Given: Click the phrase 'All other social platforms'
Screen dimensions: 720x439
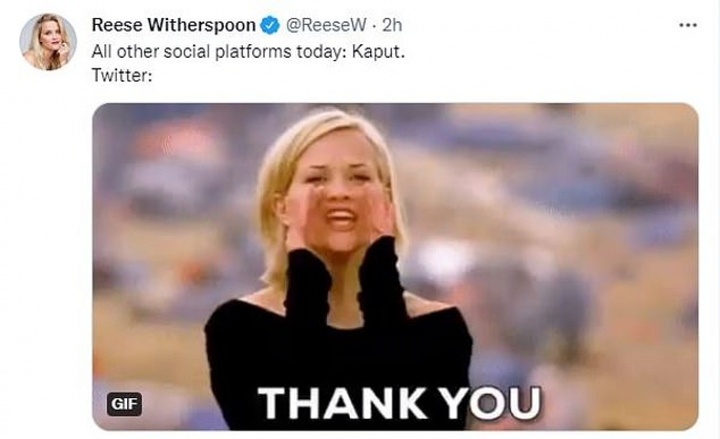Looking at the screenshot, I should [191, 52].
